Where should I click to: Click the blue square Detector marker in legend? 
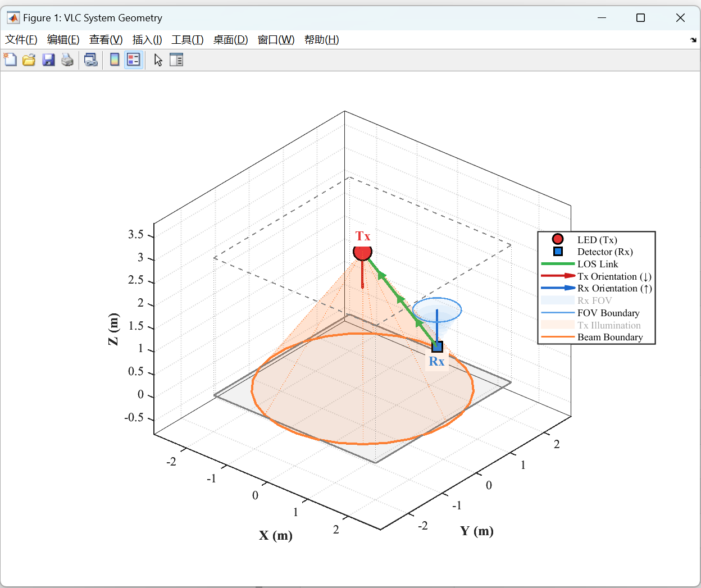[558, 252]
